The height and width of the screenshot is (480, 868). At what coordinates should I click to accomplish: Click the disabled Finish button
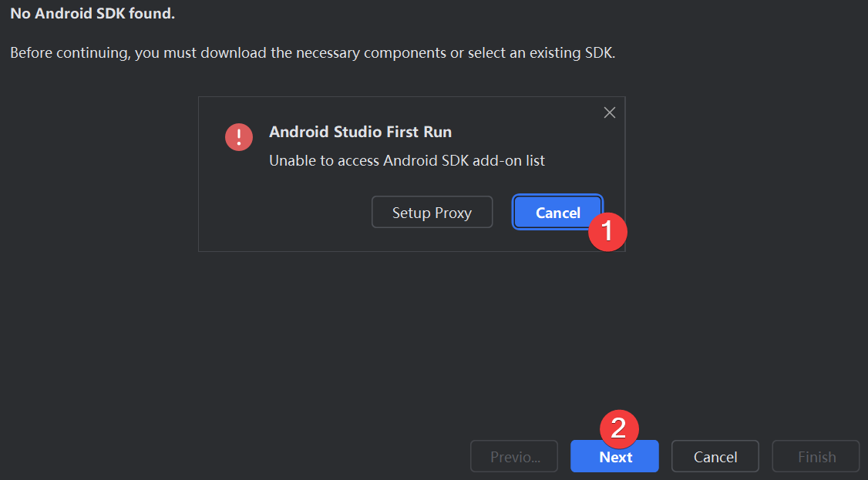[816, 456]
